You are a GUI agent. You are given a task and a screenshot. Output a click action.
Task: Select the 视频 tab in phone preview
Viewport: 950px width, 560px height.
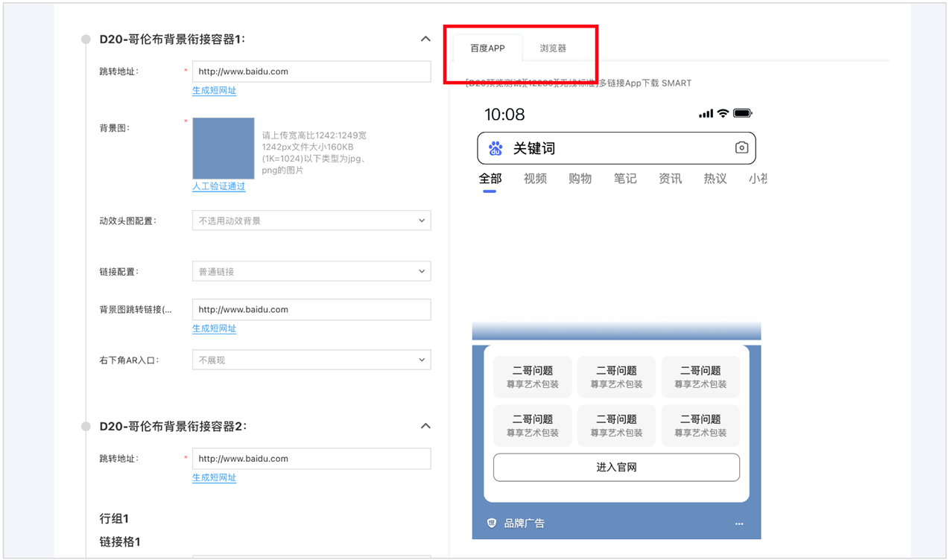pos(535,179)
